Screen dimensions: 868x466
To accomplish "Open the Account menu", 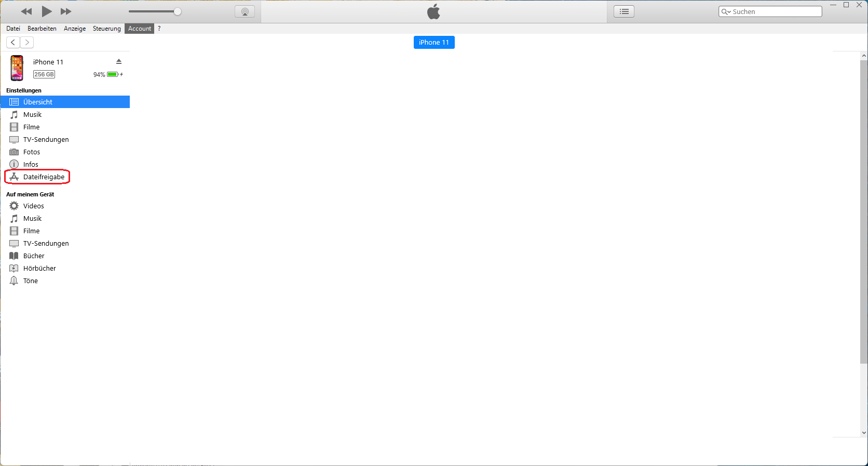I will (140, 29).
